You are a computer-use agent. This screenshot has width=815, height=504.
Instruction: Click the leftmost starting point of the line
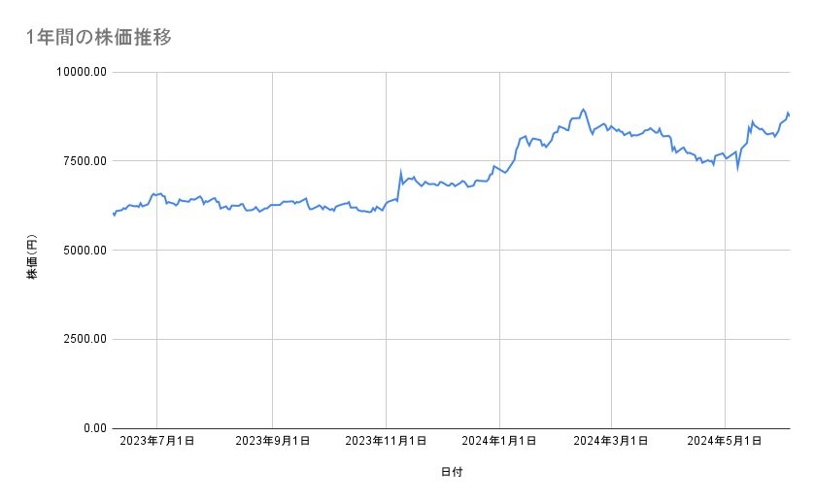click(x=114, y=214)
